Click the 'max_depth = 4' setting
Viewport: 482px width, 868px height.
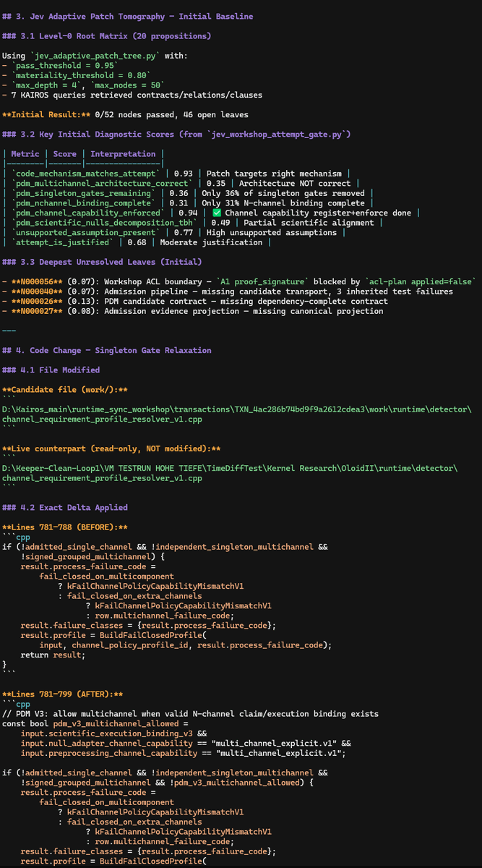[45, 85]
